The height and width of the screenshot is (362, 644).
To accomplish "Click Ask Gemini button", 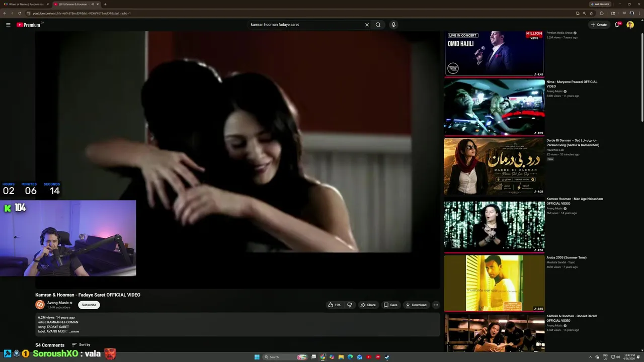I will click(x=600, y=4).
